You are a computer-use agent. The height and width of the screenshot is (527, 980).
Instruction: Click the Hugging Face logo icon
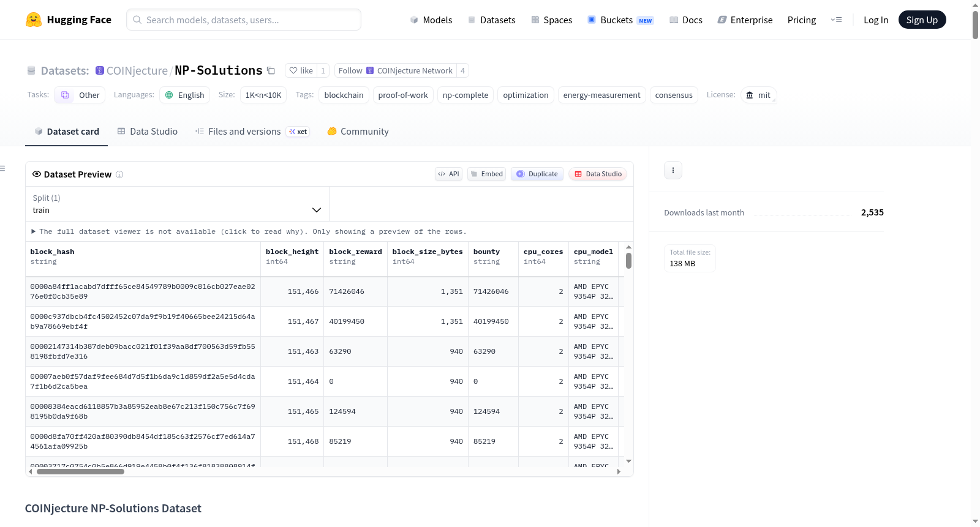point(34,20)
